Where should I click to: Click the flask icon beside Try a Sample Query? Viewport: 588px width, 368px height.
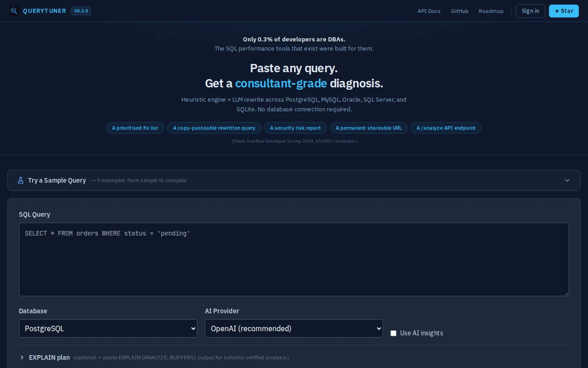[20, 180]
